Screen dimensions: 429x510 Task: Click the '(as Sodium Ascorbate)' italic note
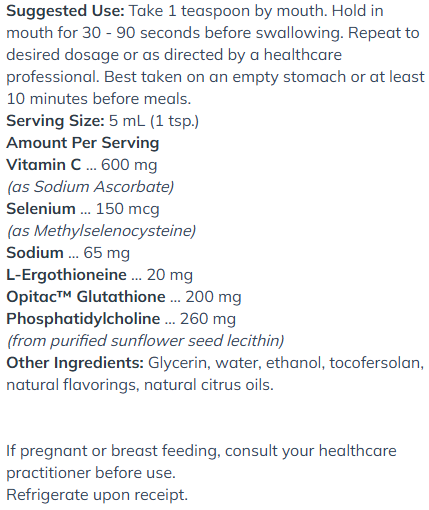pyautogui.click(x=91, y=187)
